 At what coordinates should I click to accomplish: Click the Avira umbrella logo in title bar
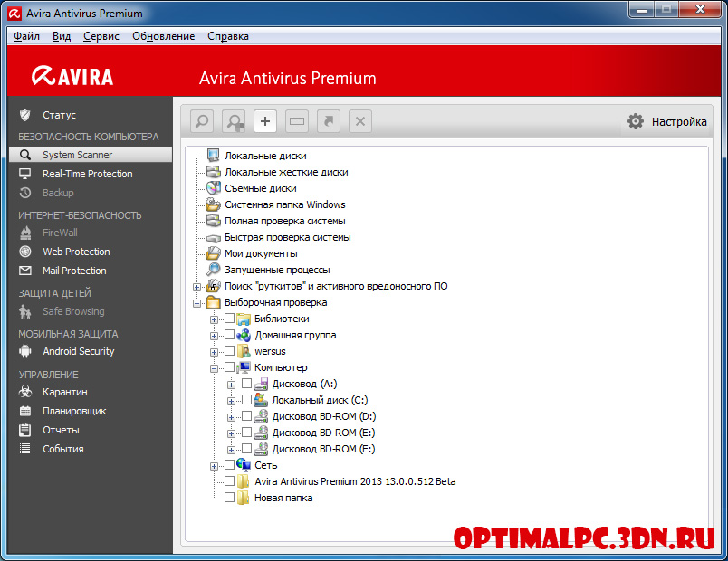(x=14, y=14)
